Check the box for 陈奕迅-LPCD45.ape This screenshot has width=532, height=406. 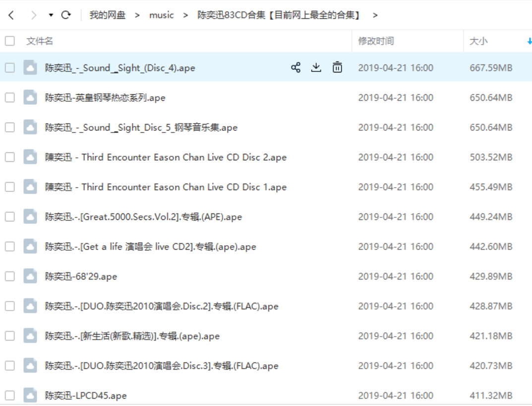click(10, 395)
